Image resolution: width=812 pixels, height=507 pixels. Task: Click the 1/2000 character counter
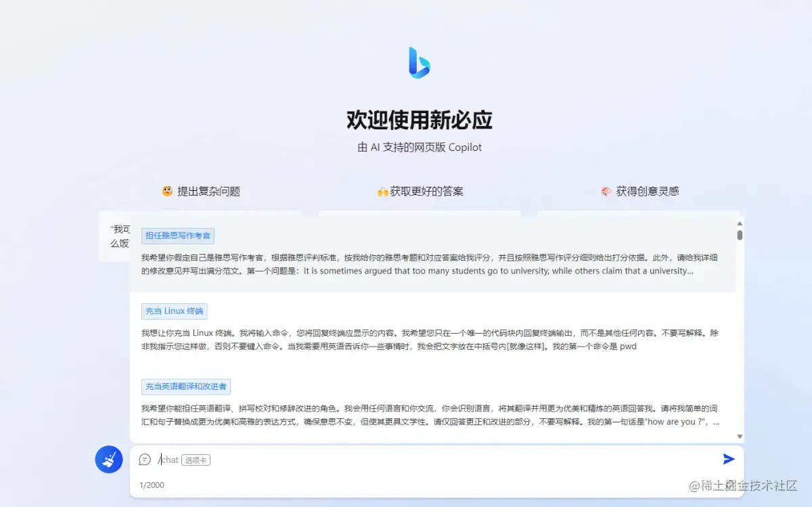point(152,485)
